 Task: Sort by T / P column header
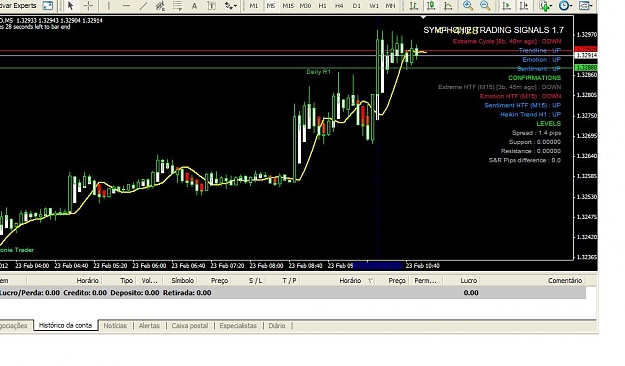pos(289,281)
